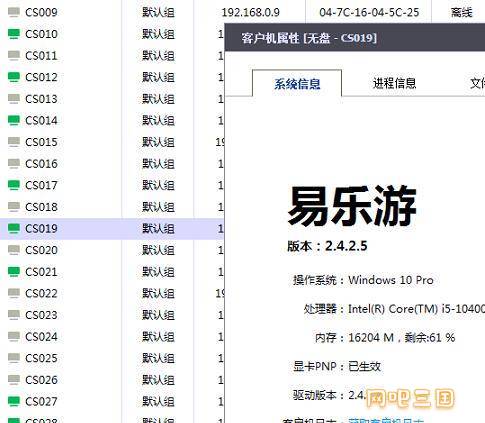Click the green monitor icon beside CS017

click(14, 185)
